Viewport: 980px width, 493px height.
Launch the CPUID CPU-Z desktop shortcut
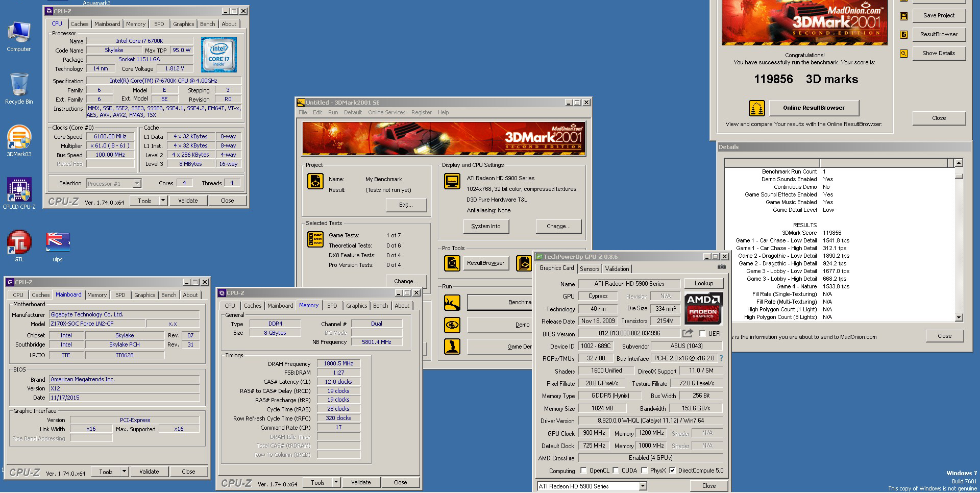[x=19, y=193]
